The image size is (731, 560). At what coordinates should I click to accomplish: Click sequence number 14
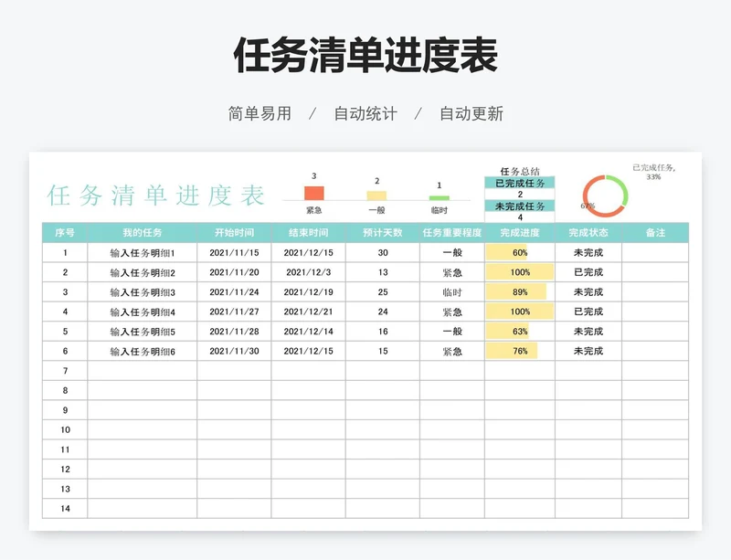[65, 509]
